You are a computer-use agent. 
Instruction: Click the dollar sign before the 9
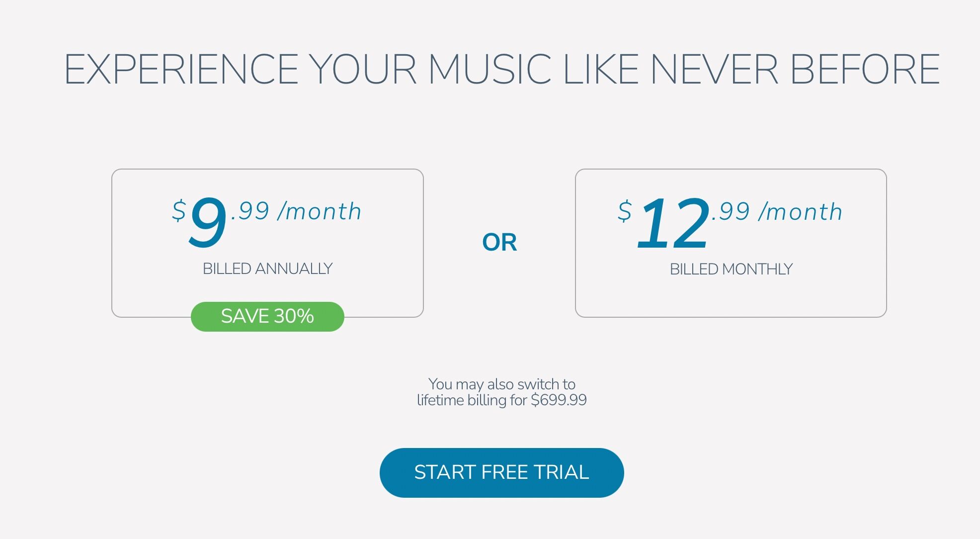coord(179,210)
